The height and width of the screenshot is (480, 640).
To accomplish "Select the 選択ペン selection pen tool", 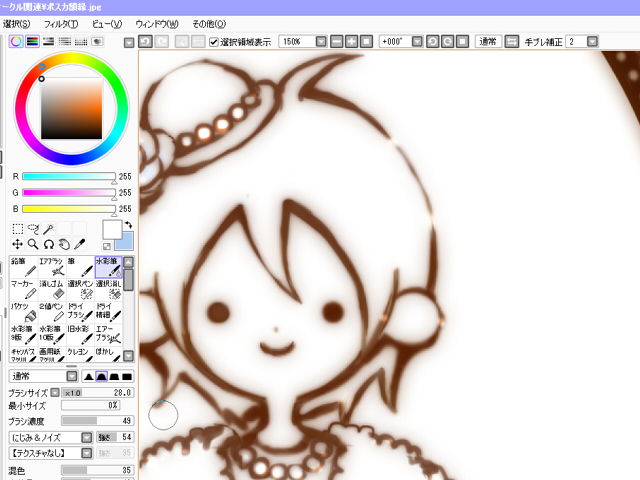I will 80,289.
